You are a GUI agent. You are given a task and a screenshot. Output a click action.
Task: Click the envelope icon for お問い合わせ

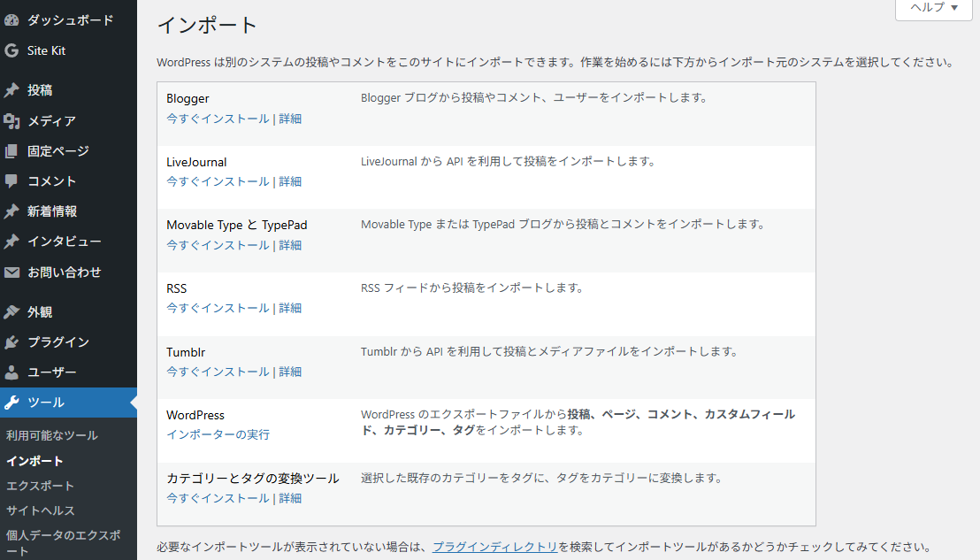pos(11,272)
